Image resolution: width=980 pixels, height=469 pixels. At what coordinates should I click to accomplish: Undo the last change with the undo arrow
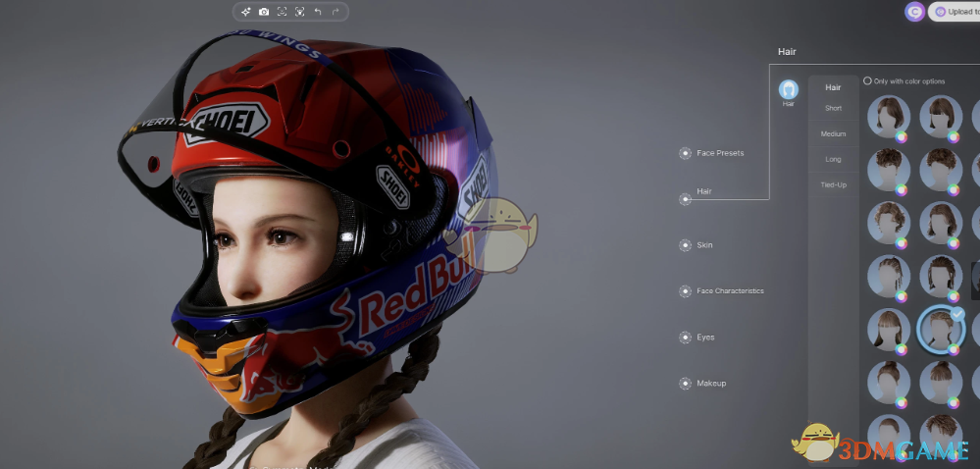(318, 11)
